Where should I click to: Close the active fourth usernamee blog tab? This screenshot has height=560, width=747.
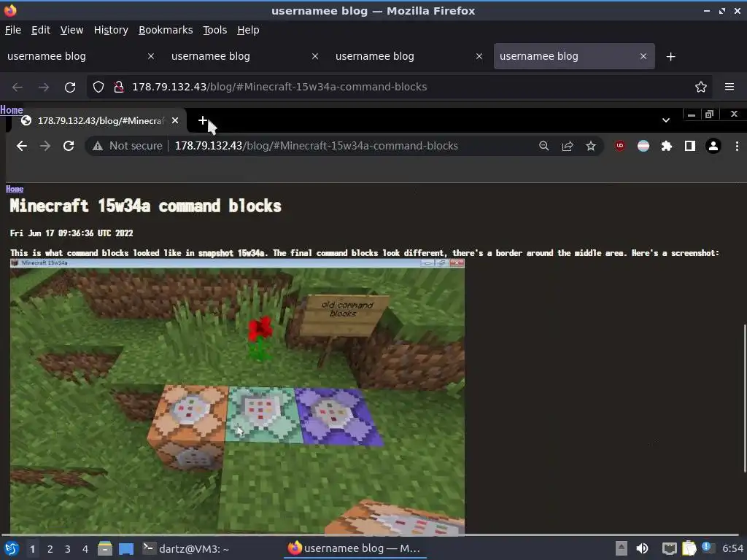(x=643, y=56)
